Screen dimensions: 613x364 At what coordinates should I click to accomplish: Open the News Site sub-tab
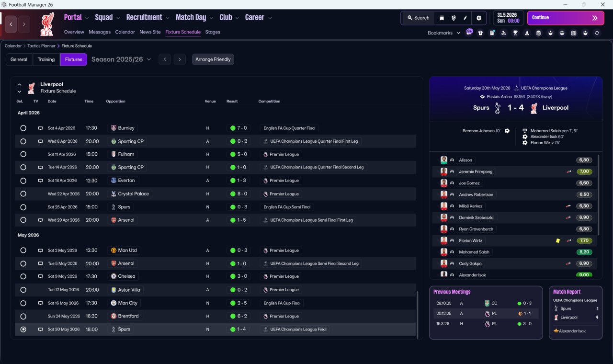tap(150, 32)
